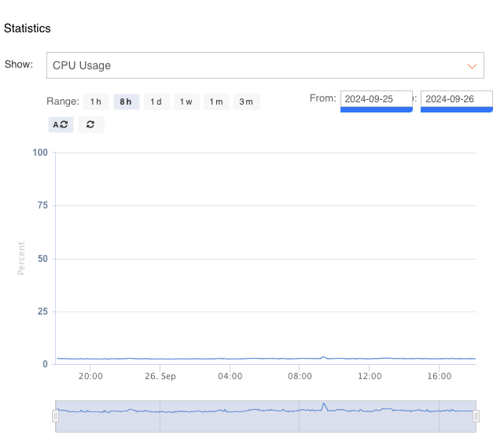Click the orange dropdown chevron arrow
The width and height of the screenshot is (504, 446).
click(472, 66)
